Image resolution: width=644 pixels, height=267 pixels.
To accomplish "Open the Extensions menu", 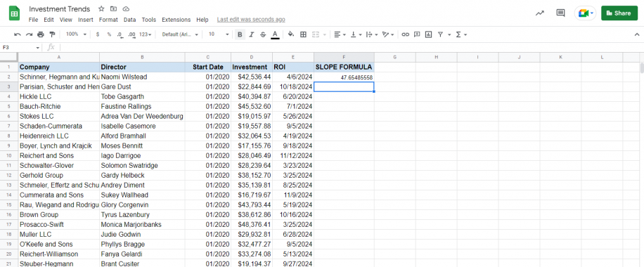I will [x=176, y=19].
